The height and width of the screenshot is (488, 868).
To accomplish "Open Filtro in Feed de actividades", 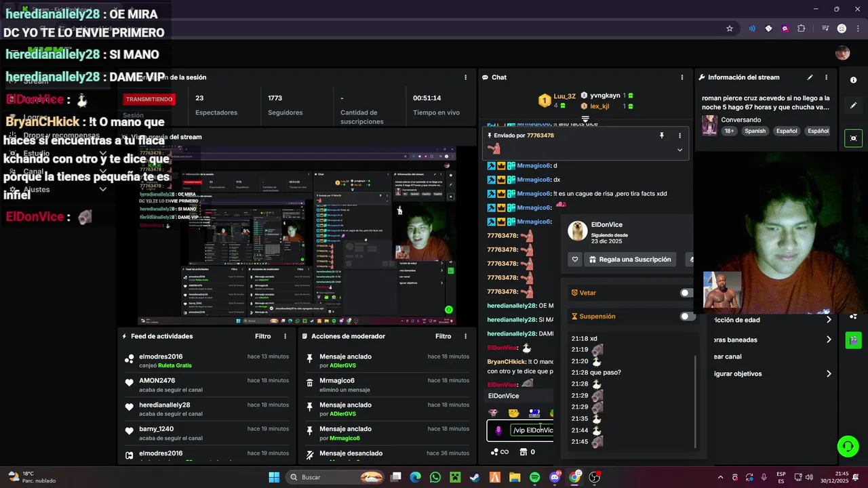I will [263, 336].
